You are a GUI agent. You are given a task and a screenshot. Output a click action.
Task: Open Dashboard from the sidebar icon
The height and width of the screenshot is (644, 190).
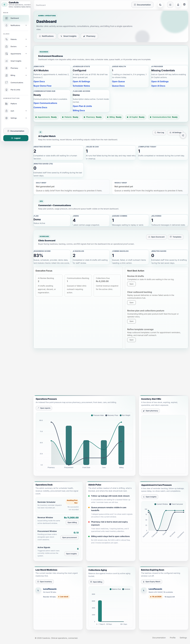click(6, 18)
